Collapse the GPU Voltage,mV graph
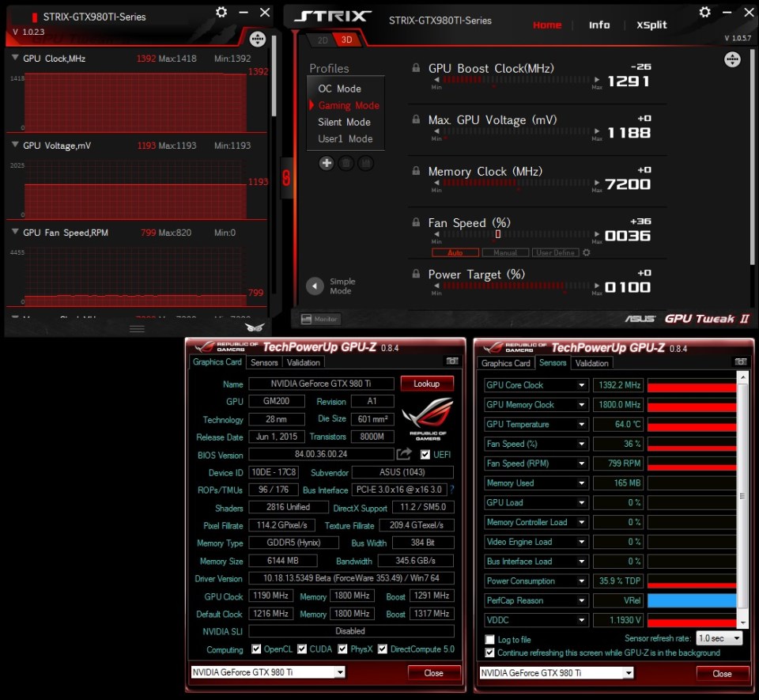 15,145
